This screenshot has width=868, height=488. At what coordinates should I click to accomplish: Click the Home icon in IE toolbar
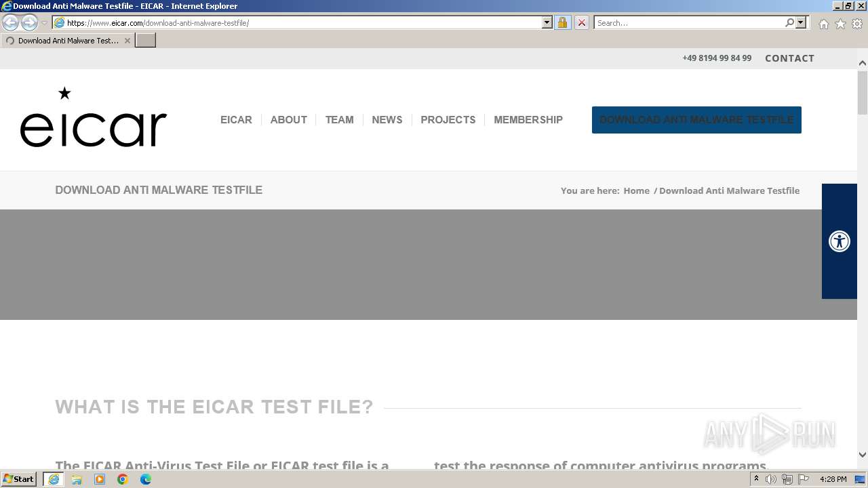pos(823,24)
